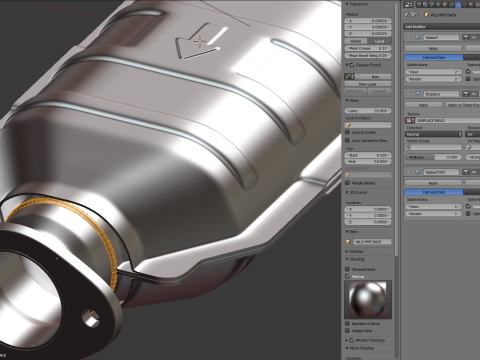Click Apply as Shape Key on Displace
Screen dimensions: 480x360
(x=463, y=105)
